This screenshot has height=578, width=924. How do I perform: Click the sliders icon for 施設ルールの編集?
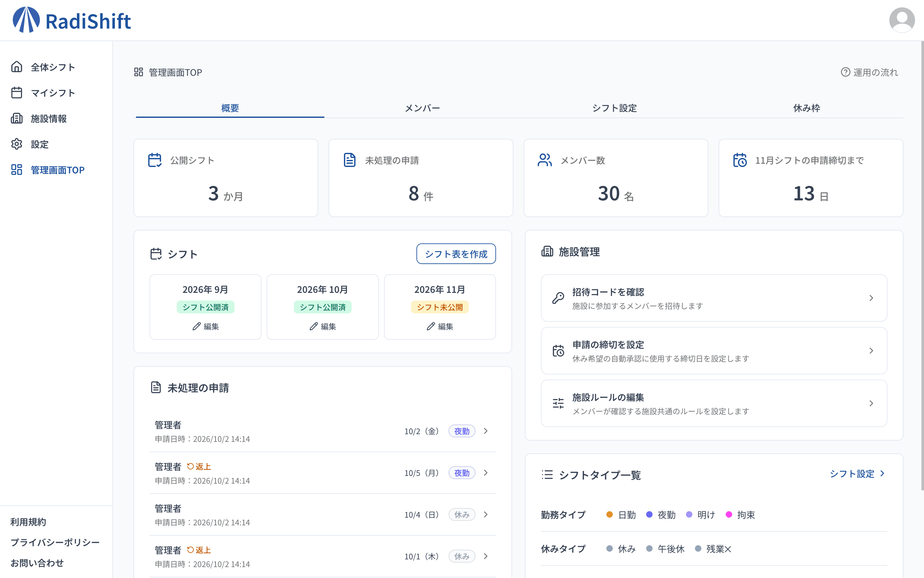(558, 403)
